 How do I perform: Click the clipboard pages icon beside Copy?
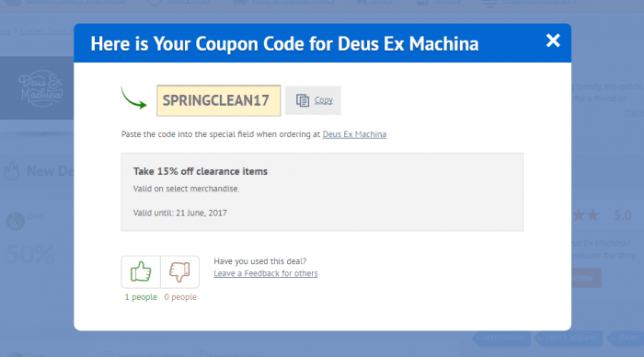tap(303, 100)
